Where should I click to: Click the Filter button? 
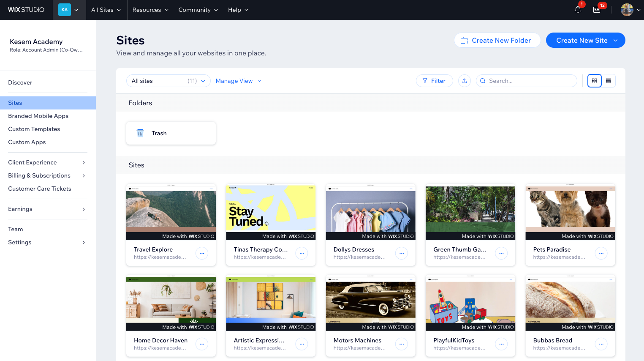[434, 81]
